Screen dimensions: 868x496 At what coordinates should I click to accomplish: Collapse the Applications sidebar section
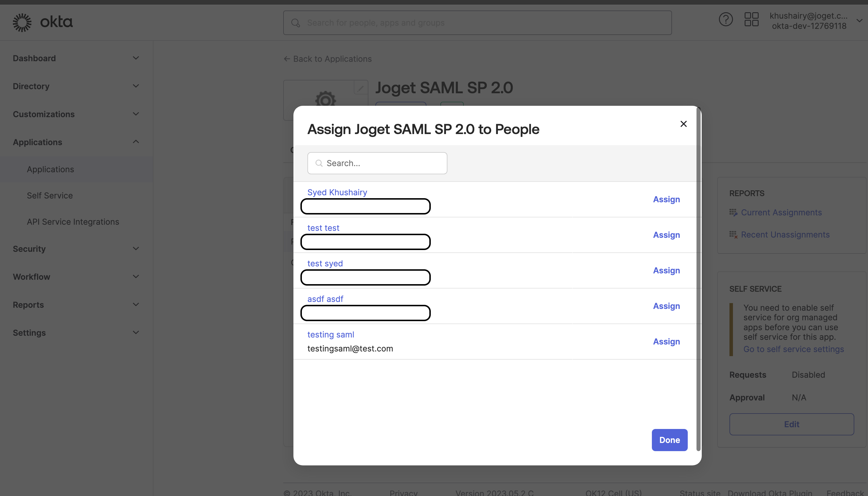[x=136, y=142]
